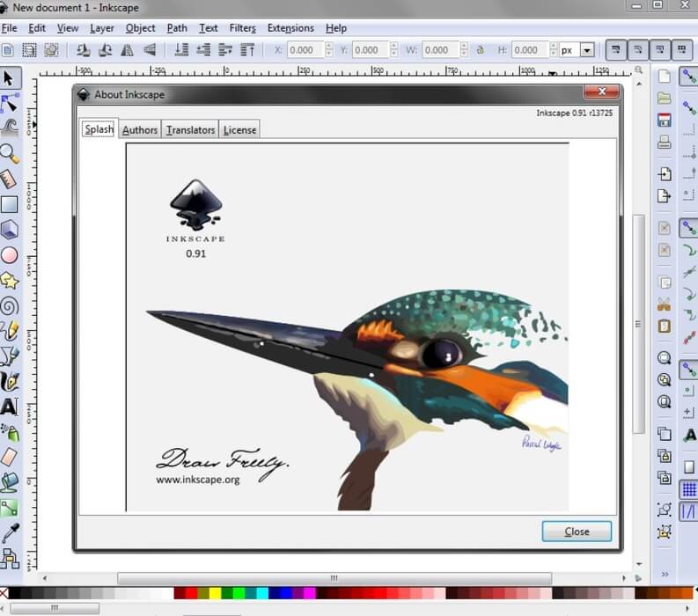The height and width of the screenshot is (616, 698).
Task: Pick the Spray tool
Action: [9, 432]
